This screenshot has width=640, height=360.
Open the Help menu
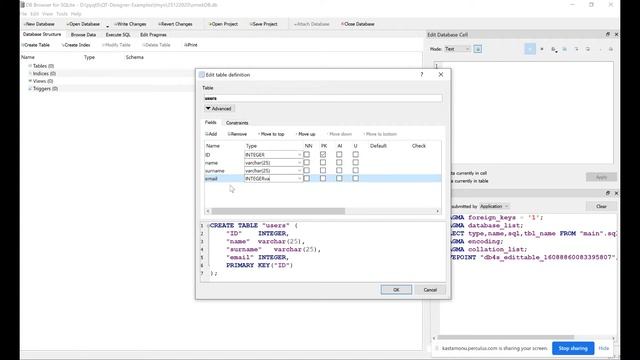(76, 14)
